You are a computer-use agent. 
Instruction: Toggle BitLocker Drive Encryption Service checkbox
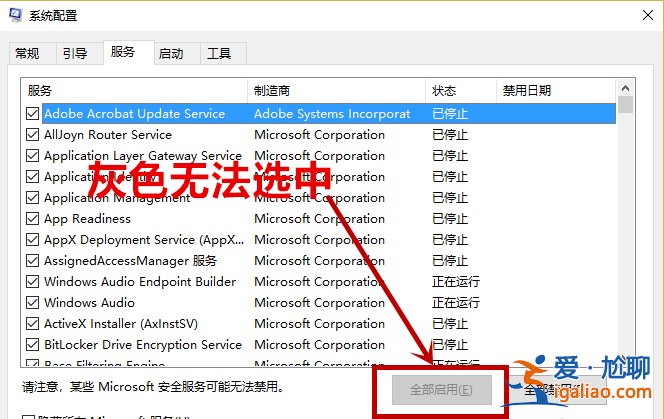click(33, 344)
